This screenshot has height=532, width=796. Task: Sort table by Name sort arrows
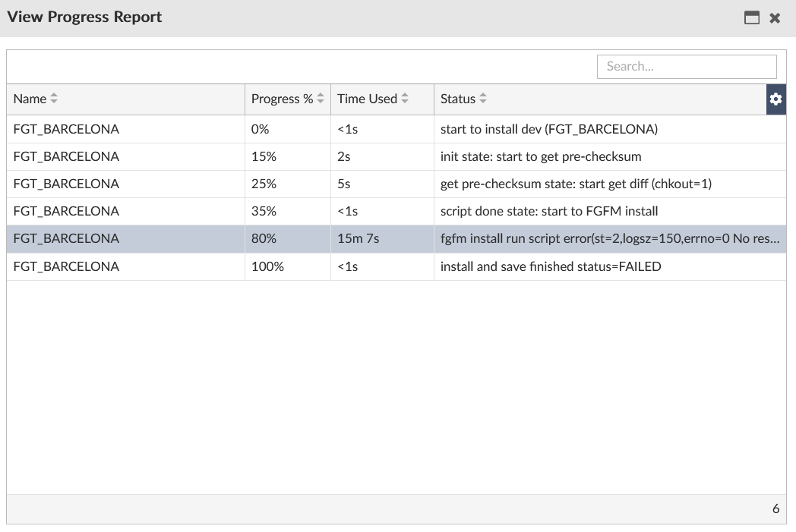(54, 99)
